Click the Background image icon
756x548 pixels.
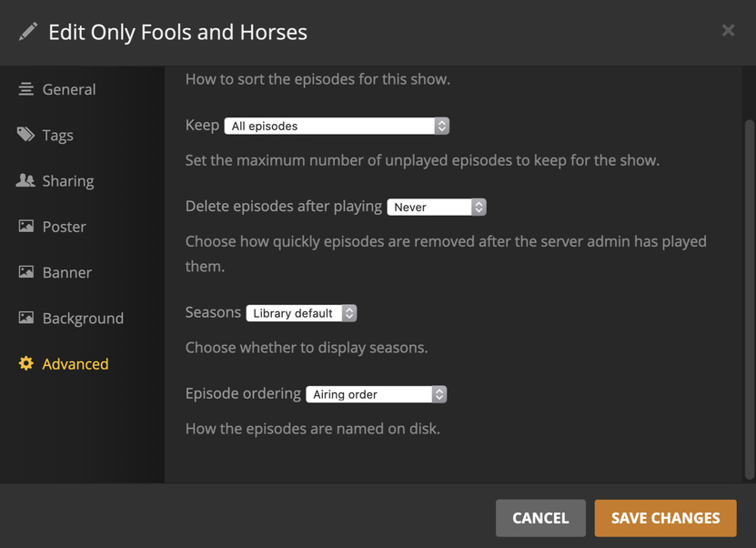(x=25, y=318)
